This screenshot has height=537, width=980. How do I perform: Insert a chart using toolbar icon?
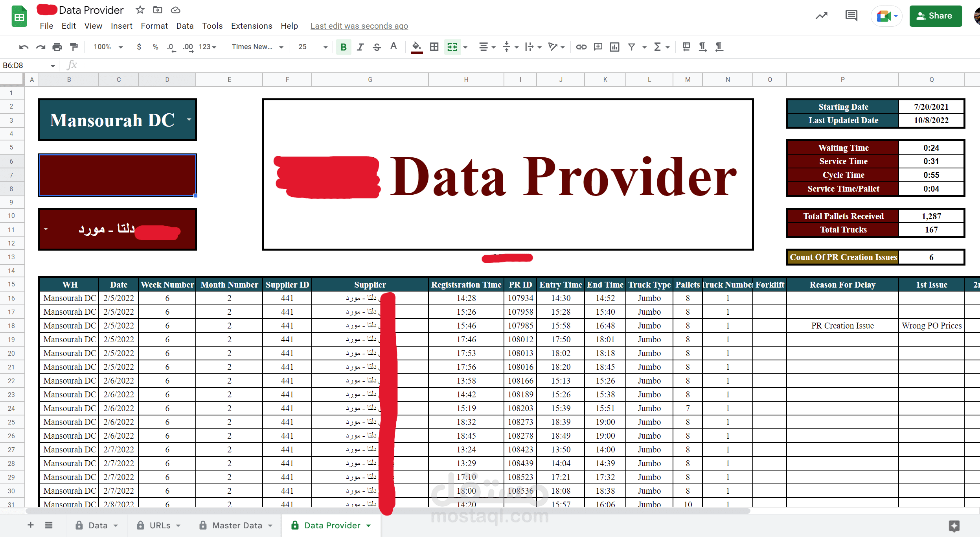[614, 47]
